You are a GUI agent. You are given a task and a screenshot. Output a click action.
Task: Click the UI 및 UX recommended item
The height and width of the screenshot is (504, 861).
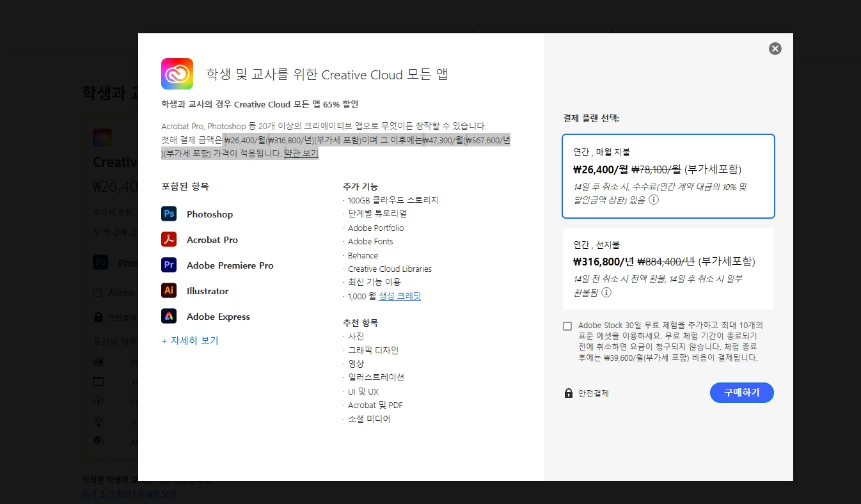pos(363,391)
